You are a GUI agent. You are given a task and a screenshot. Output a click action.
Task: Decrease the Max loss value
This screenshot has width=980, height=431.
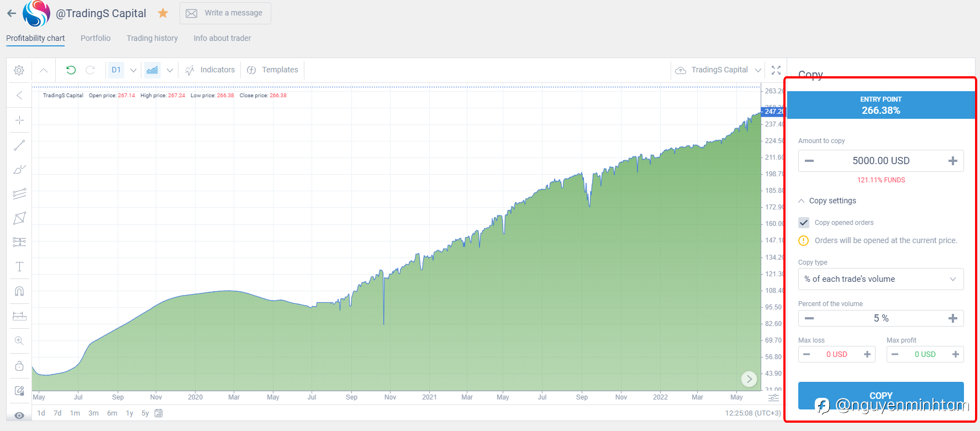(807, 354)
